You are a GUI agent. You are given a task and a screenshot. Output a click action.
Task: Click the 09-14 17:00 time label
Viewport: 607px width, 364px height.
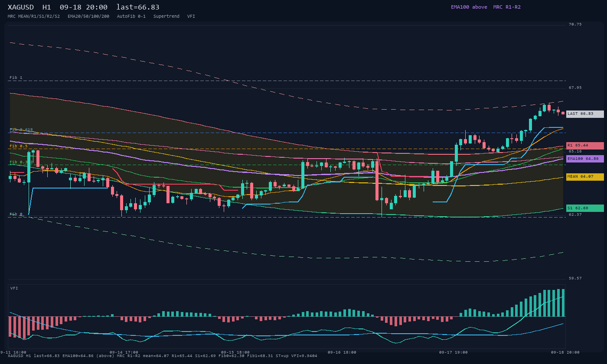tap(124, 352)
